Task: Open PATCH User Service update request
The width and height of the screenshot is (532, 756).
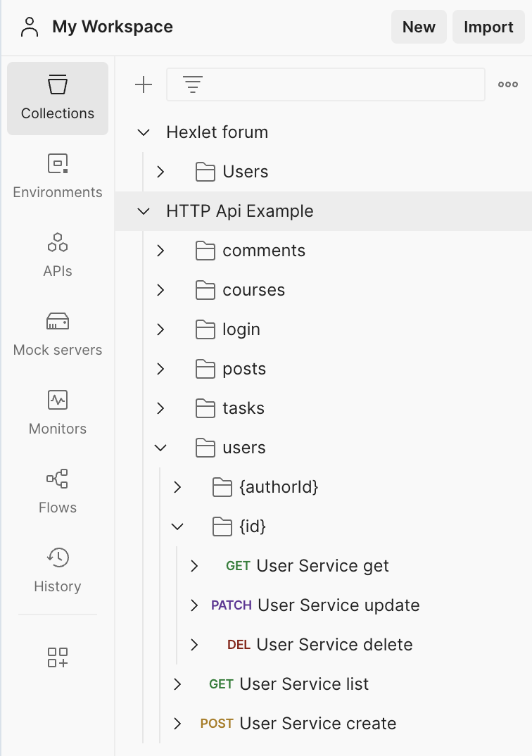Action: [x=338, y=605]
